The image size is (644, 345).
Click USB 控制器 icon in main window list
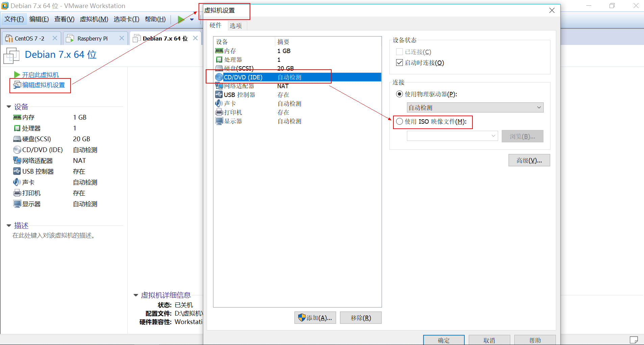point(17,171)
